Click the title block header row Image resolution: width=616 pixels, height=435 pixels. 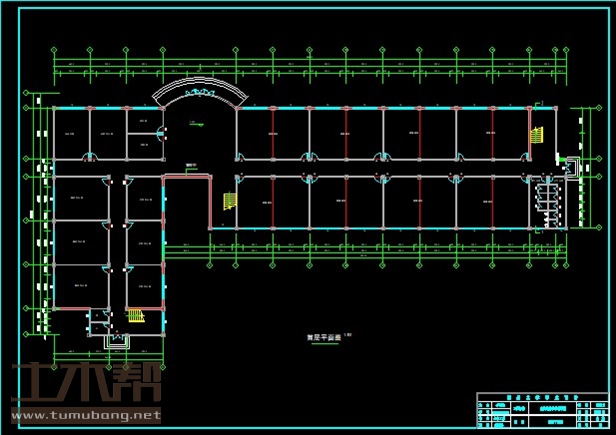click(x=543, y=397)
